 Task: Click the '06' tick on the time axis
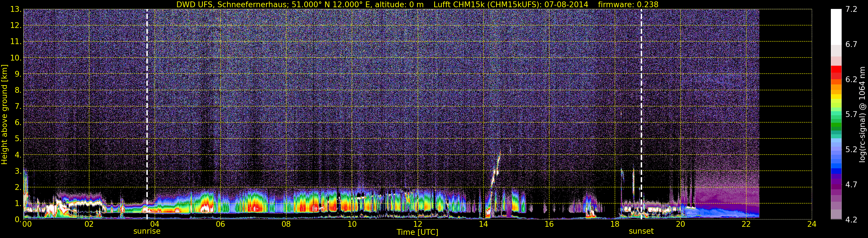pos(220,224)
